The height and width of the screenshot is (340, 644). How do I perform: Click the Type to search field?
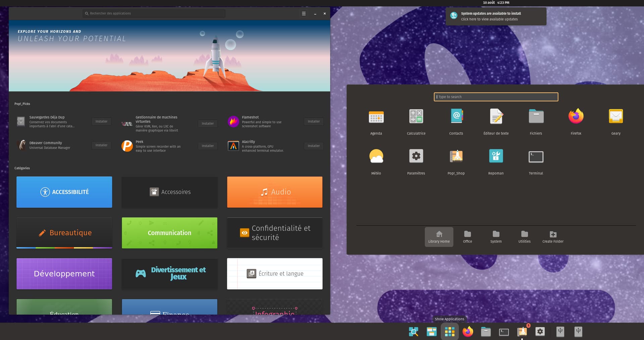tap(496, 97)
